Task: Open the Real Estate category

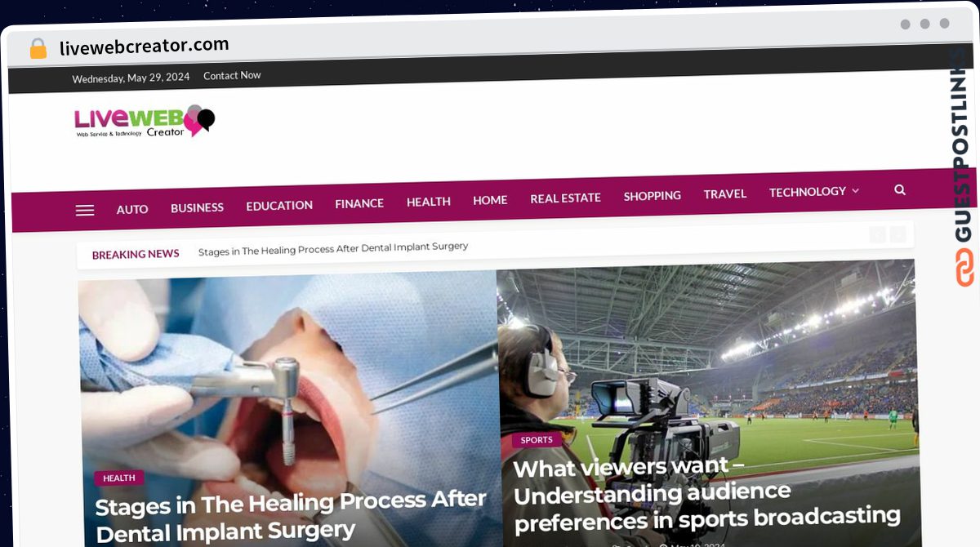Action: (565, 198)
